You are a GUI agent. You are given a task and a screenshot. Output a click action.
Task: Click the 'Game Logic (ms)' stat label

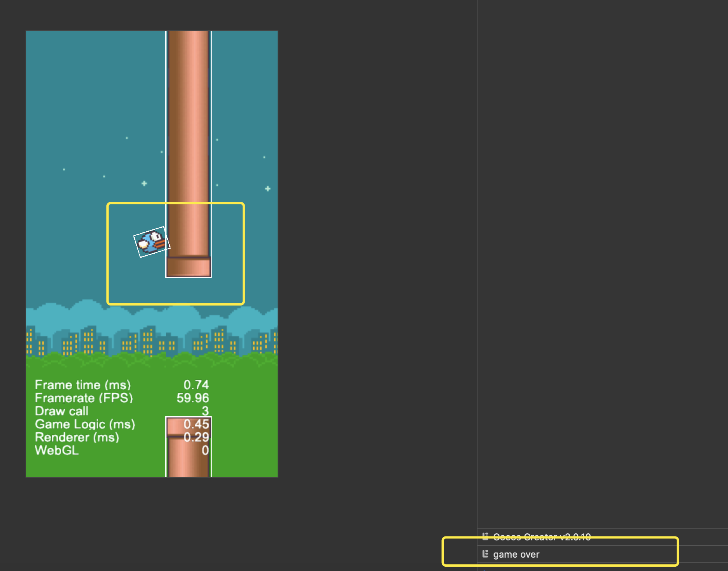tap(85, 424)
